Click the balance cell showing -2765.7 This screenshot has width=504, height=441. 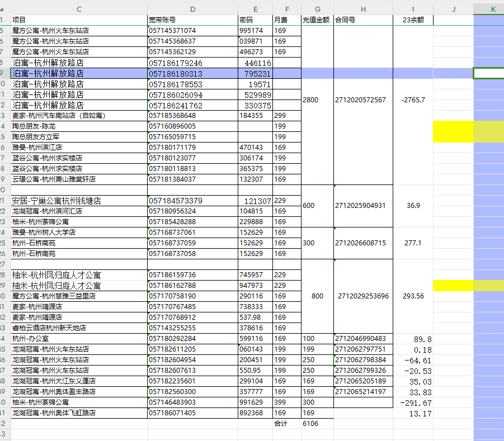413,100
